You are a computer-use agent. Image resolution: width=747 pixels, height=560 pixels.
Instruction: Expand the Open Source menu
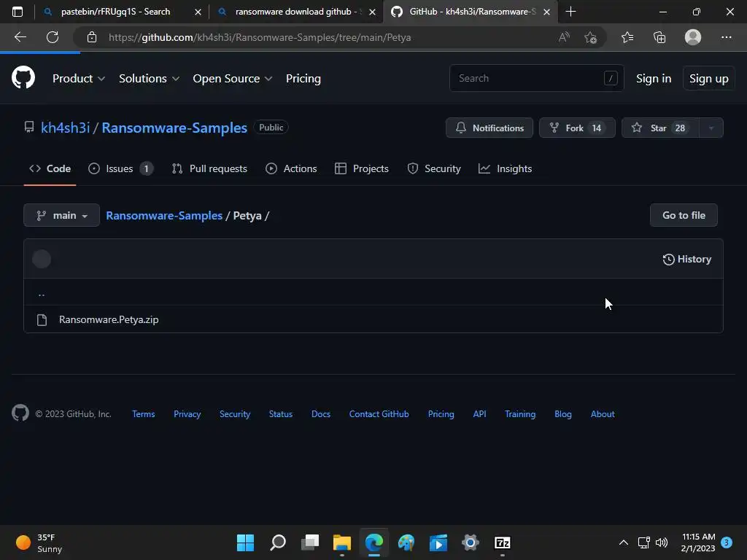[233, 79]
